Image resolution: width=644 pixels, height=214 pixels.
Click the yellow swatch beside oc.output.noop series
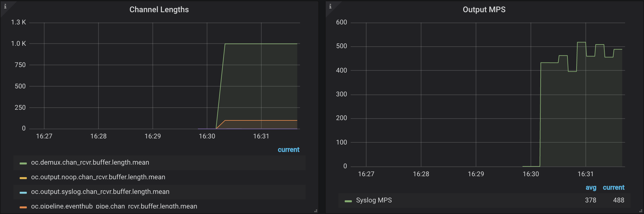[x=23, y=178]
